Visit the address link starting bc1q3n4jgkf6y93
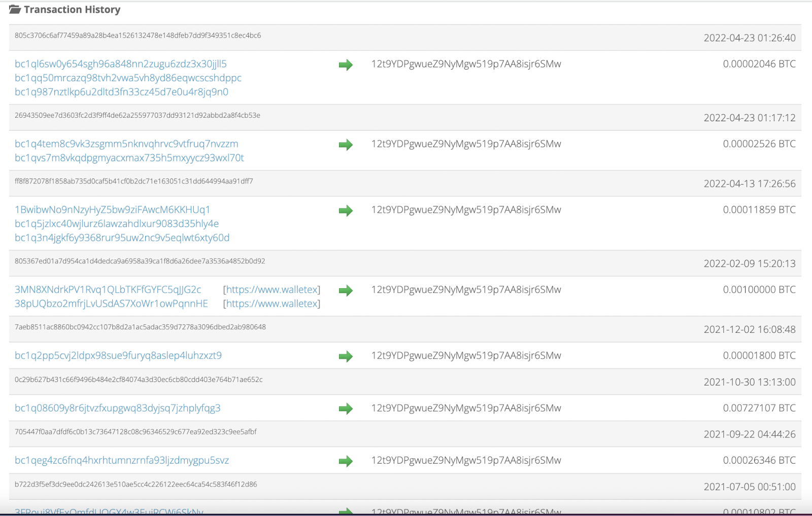 122,238
